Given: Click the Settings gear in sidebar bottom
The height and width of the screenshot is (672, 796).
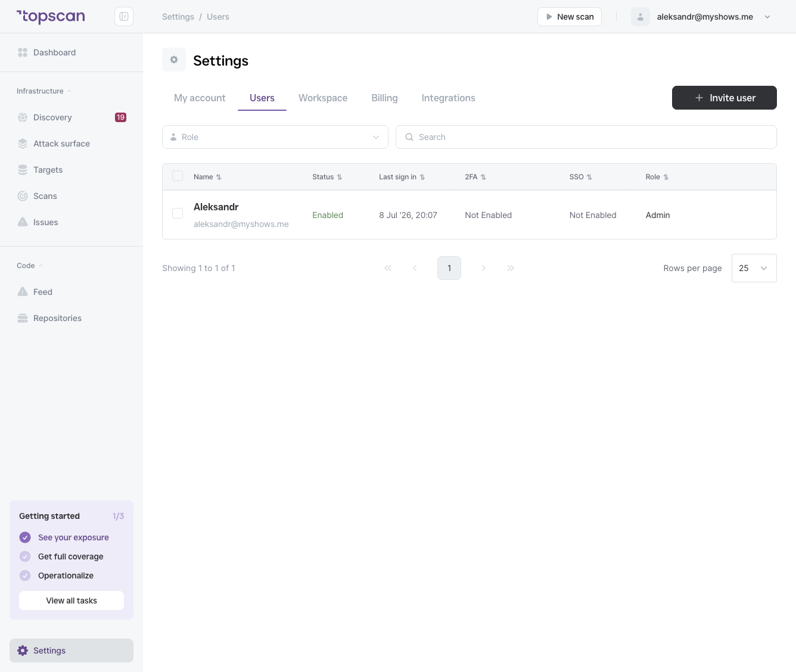Looking at the screenshot, I should point(23,651).
